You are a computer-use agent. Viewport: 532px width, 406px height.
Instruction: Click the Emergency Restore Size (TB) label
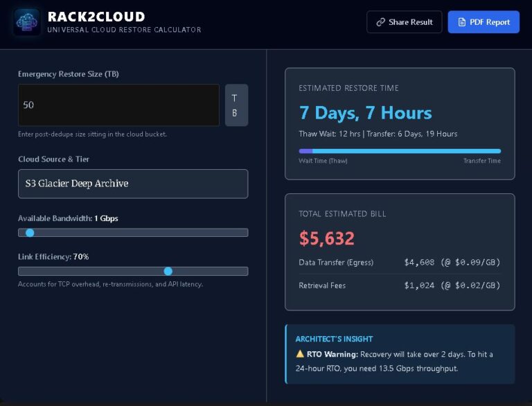tap(69, 74)
